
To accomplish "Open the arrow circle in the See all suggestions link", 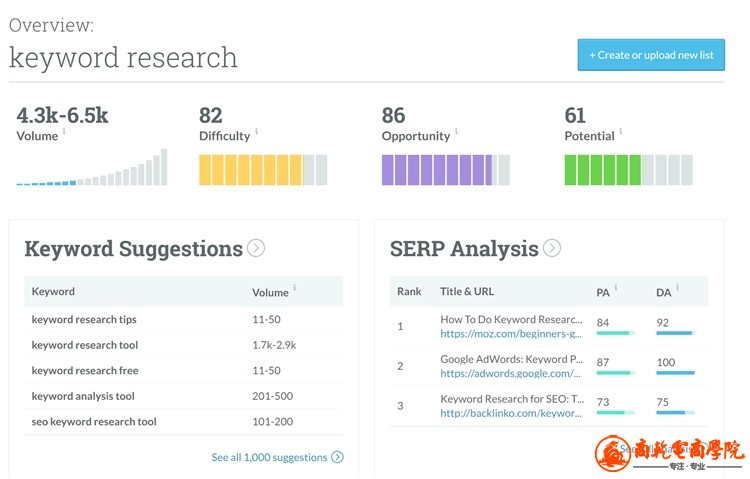I will 337,457.
